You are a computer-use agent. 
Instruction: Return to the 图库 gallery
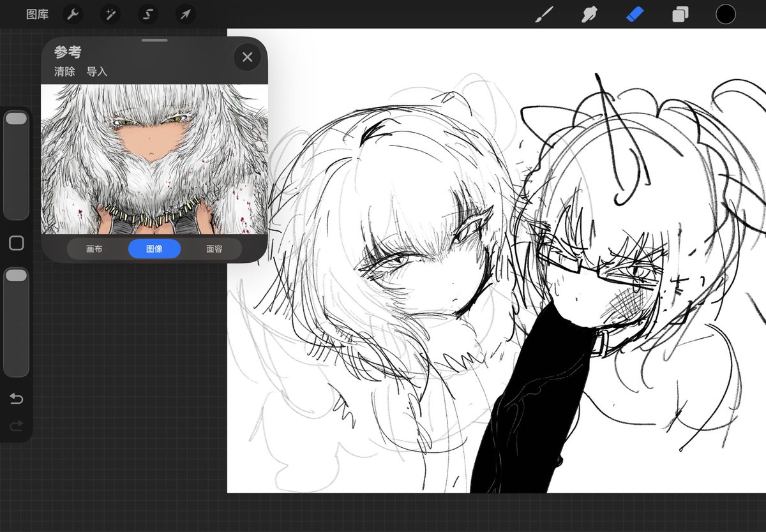37,14
